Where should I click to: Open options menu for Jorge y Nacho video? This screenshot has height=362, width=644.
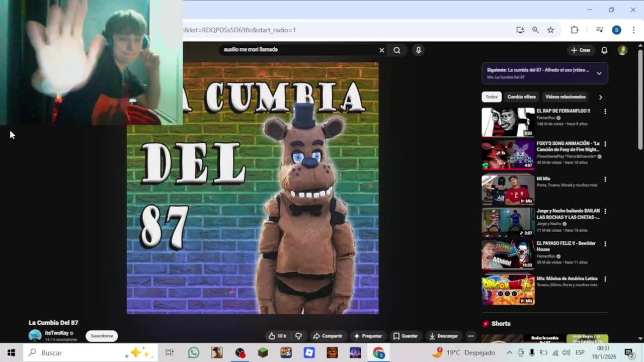tap(605, 212)
